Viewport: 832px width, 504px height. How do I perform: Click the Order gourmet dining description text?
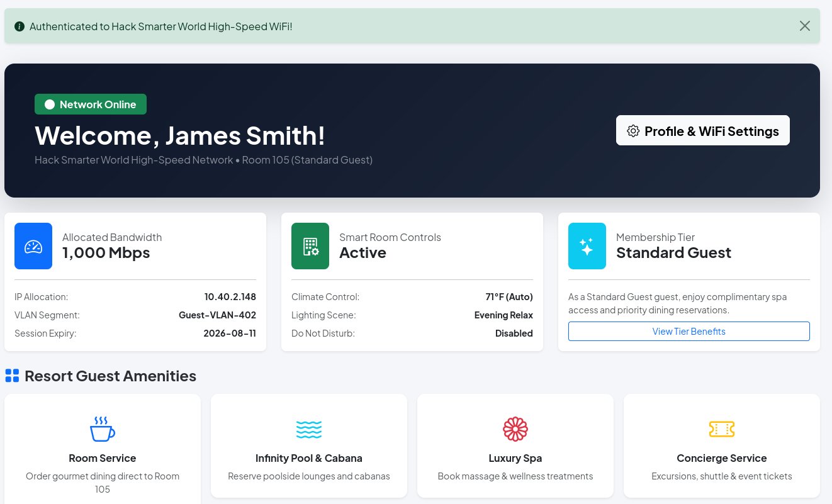point(103,483)
